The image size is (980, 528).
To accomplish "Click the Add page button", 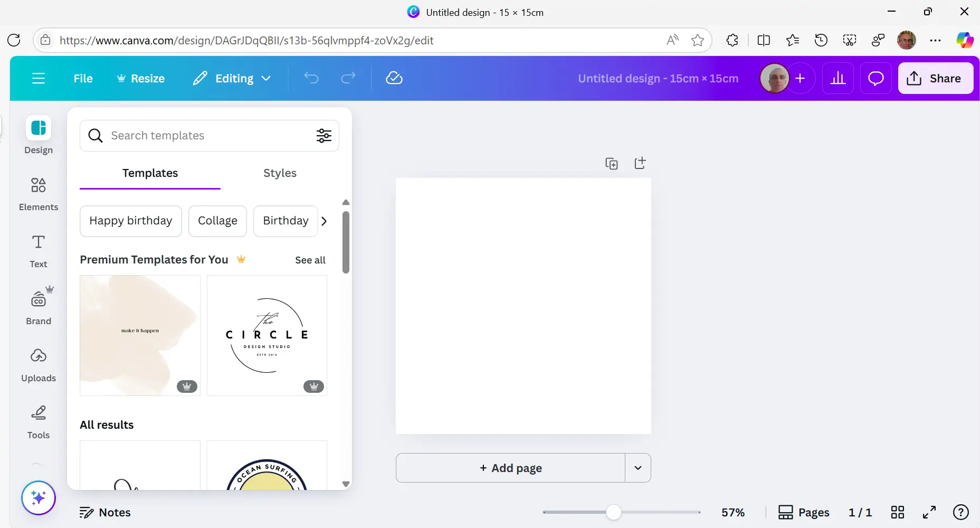I will click(511, 468).
